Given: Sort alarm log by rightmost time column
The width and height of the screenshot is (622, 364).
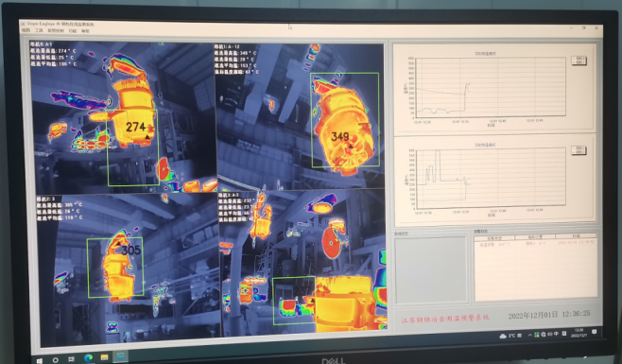Looking at the screenshot, I should pos(577,236).
